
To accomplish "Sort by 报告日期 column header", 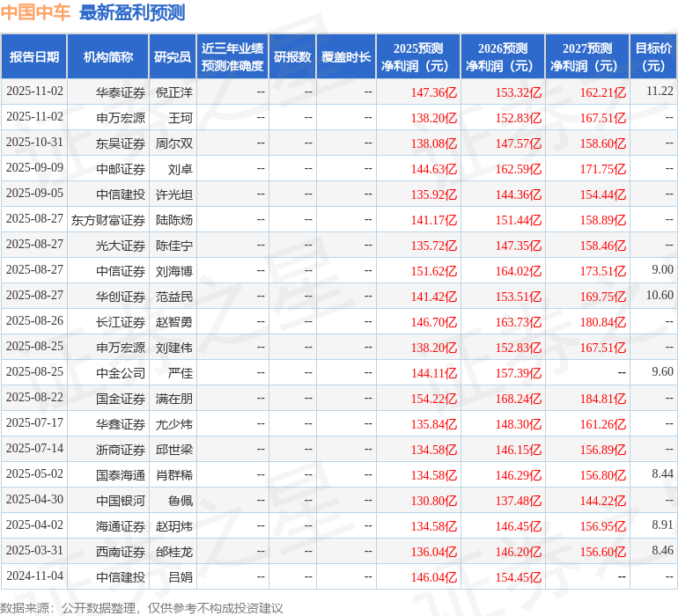I will tap(34, 57).
